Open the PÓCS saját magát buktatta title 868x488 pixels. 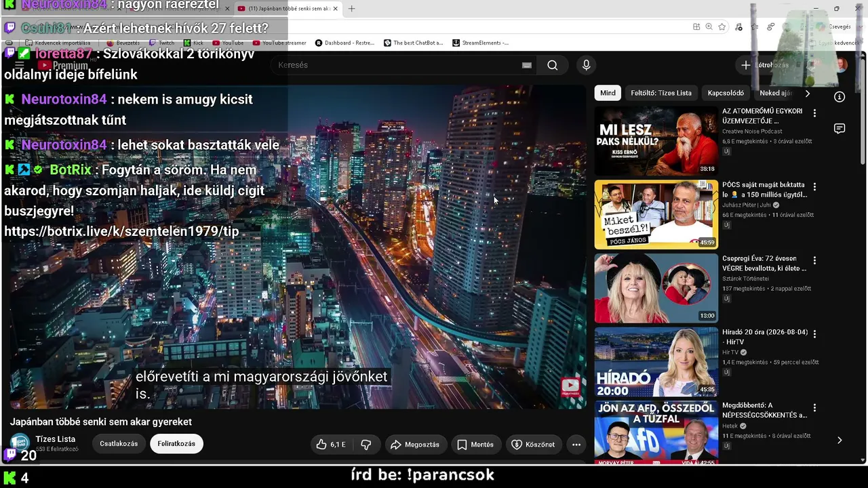point(764,189)
